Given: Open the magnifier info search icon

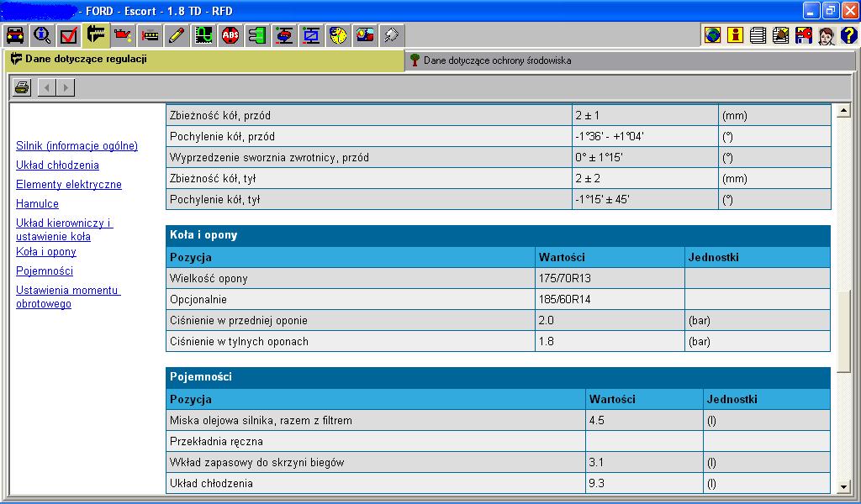Looking at the screenshot, I should [42, 35].
